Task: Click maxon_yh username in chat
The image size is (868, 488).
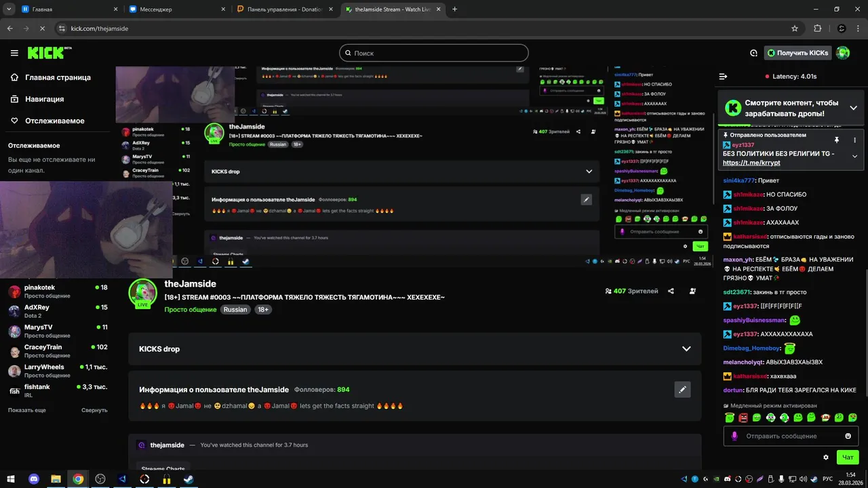Action: pos(738,260)
